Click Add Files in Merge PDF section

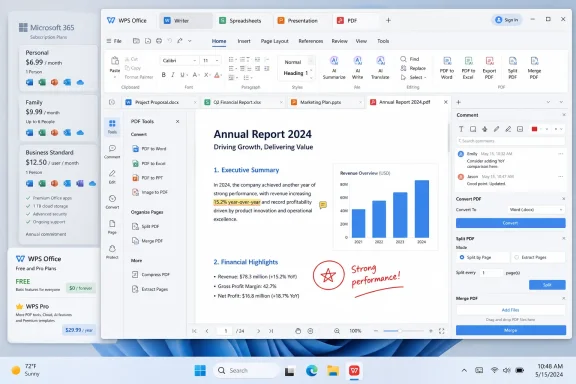tap(511, 310)
